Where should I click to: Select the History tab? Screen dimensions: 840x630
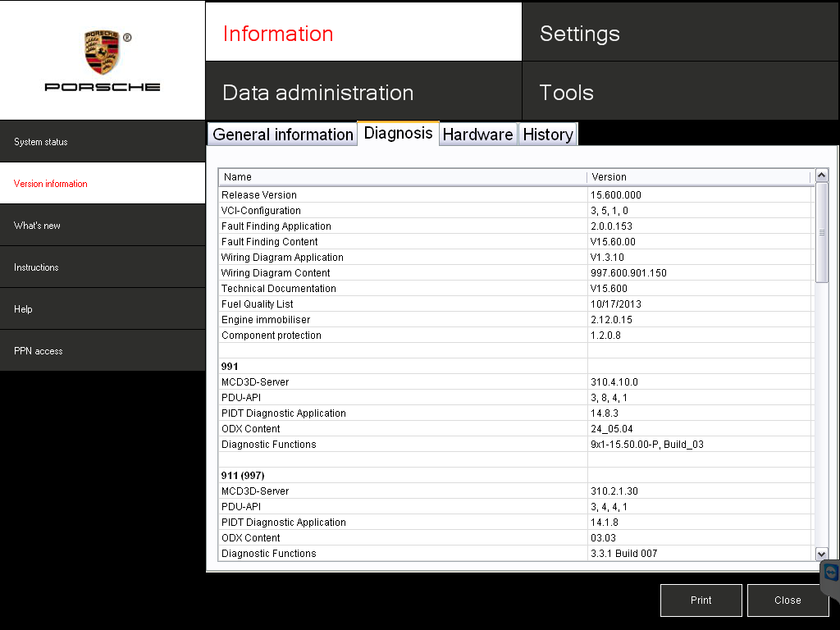pyautogui.click(x=547, y=135)
